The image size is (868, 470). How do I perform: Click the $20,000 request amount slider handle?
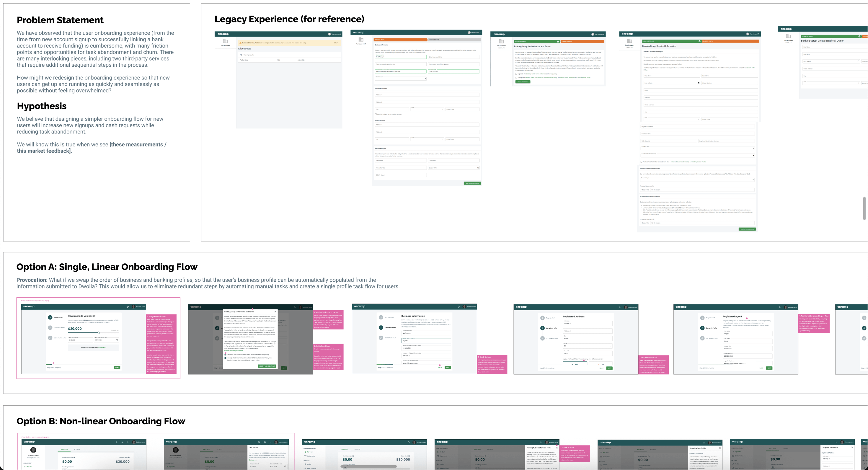pyautogui.click(x=99, y=333)
